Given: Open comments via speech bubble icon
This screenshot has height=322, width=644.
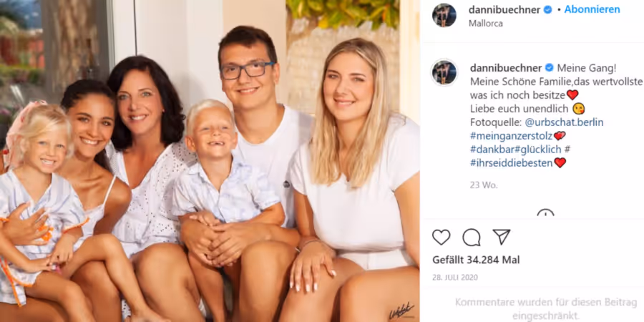Looking at the screenshot, I should 472,237.
